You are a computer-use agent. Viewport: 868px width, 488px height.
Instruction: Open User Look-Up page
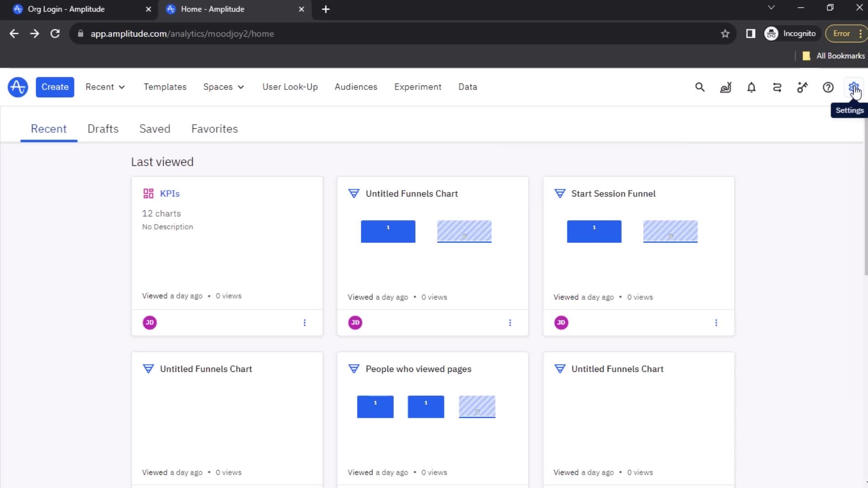pos(290,87)
